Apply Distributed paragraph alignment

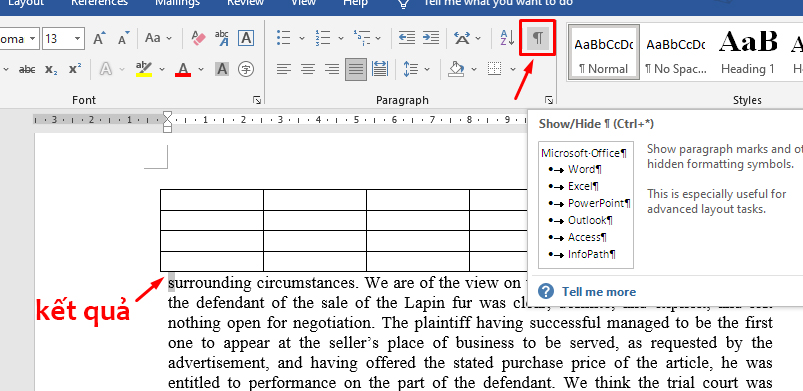379,69
